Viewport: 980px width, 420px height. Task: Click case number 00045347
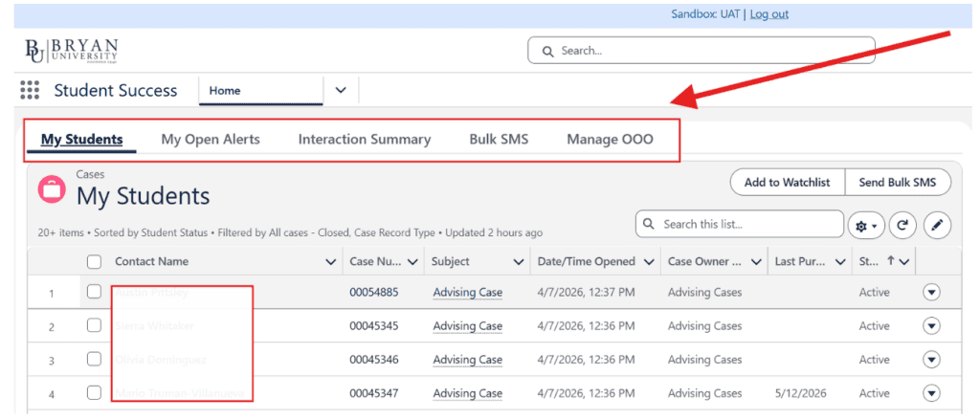tap(374, 393)
